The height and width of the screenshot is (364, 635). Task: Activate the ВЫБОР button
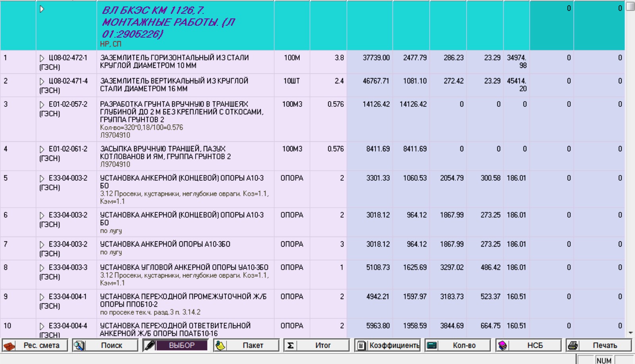pyautogui.click(x=176, y=345)
